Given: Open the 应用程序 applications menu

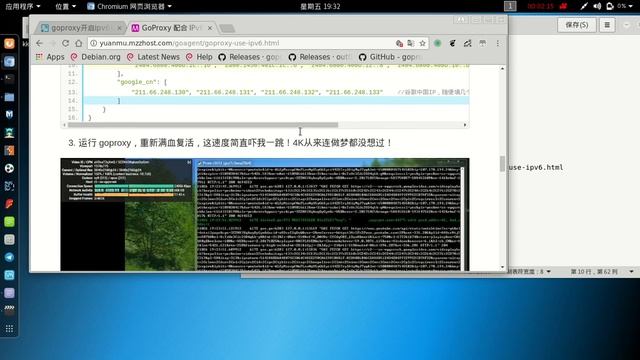Looking at the screenshot, I should pos(22,6).
